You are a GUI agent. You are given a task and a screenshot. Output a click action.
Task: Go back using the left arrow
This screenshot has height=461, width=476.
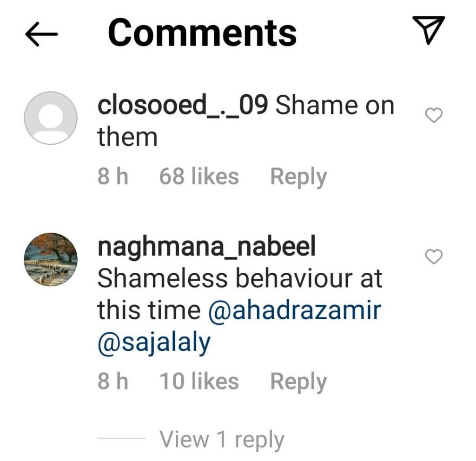41,33
